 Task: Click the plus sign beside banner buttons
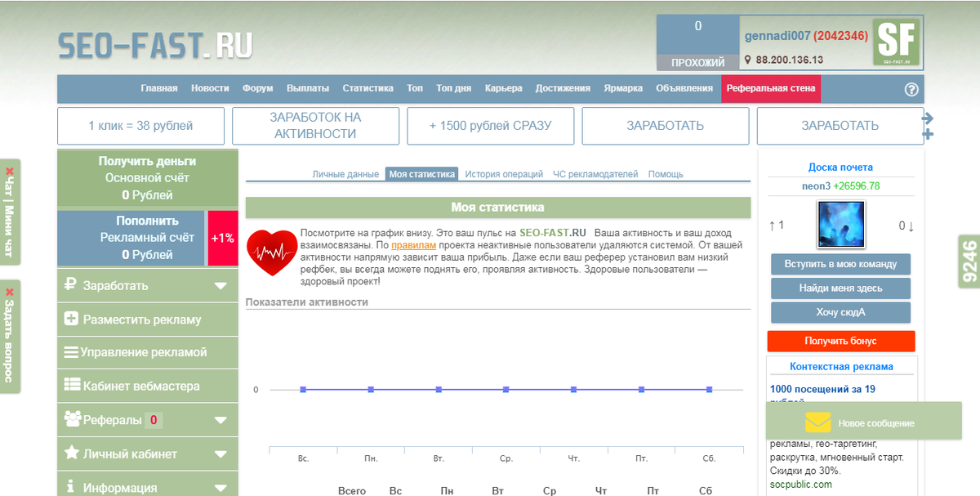[x=927, y=134]
